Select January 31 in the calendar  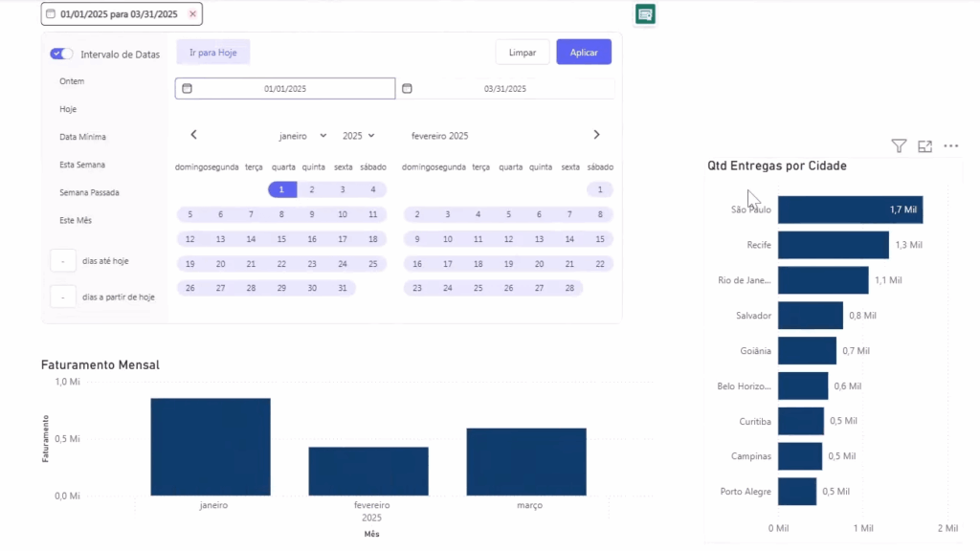point(343,288)
